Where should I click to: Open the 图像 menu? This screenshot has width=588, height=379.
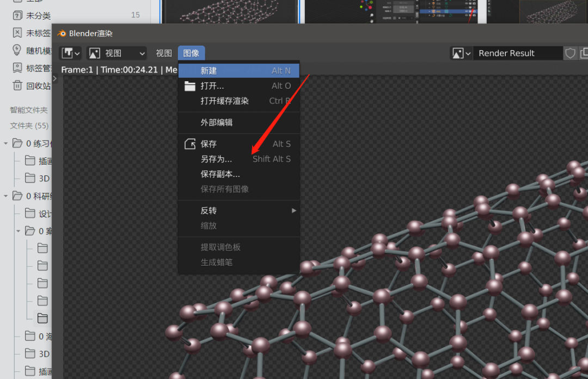click(x=191, y=53)
